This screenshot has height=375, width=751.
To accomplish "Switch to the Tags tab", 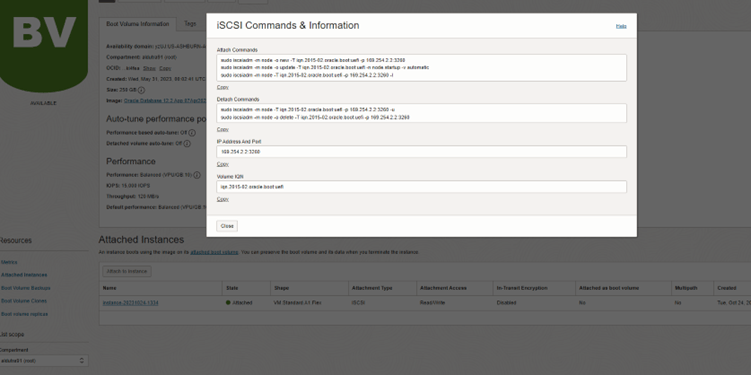I will 190,24.
